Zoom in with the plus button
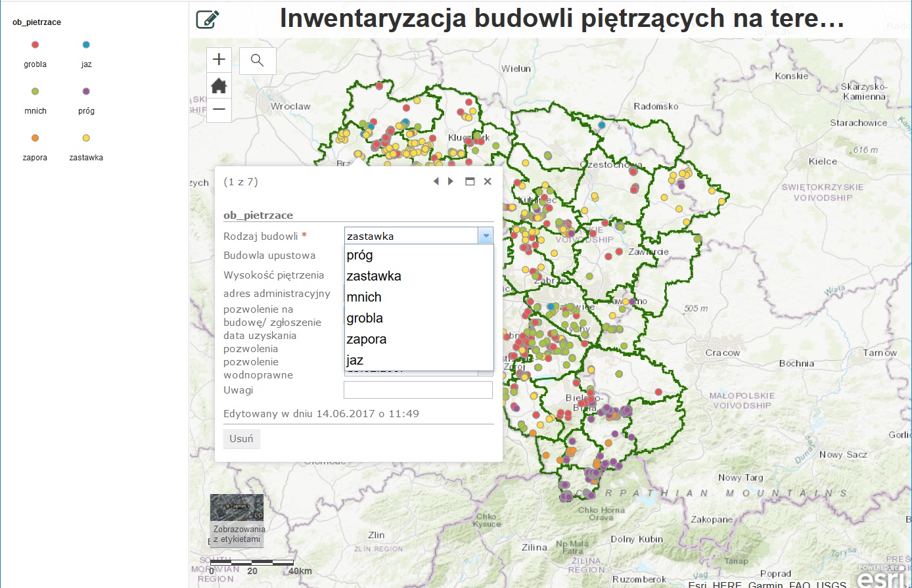Viewport: 912px width, 588px height. [x=219, y=60]
